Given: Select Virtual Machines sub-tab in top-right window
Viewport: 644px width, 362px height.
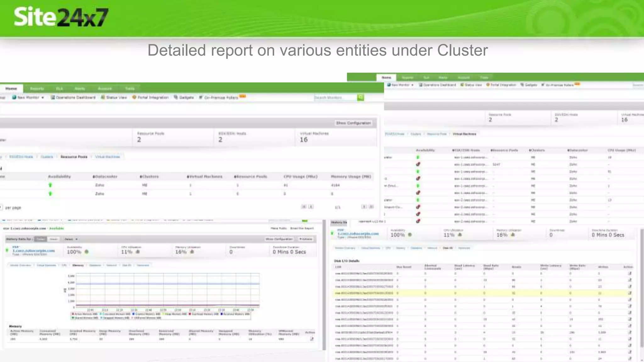Looking at the screenshot, I should (464, 134).
